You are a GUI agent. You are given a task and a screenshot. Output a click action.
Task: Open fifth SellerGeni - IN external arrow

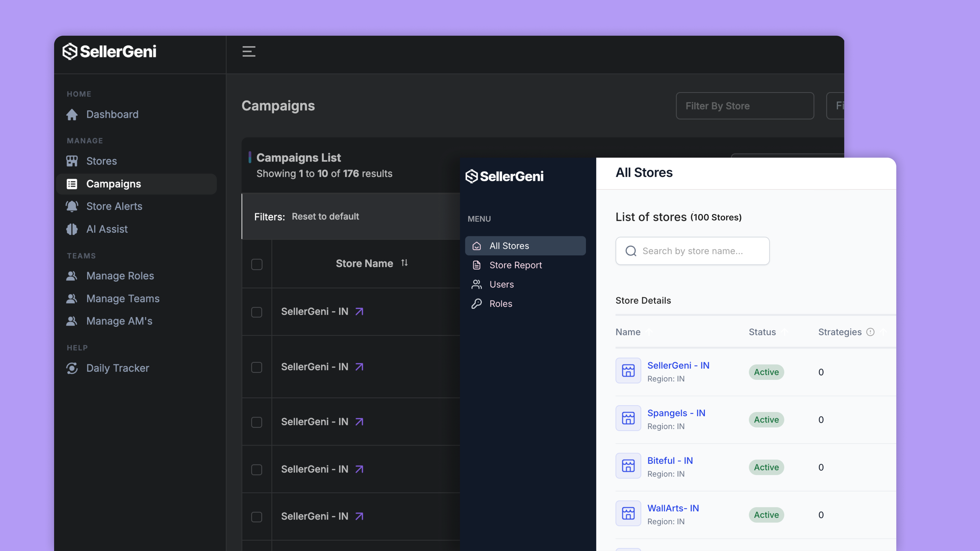tap(359, 516)
